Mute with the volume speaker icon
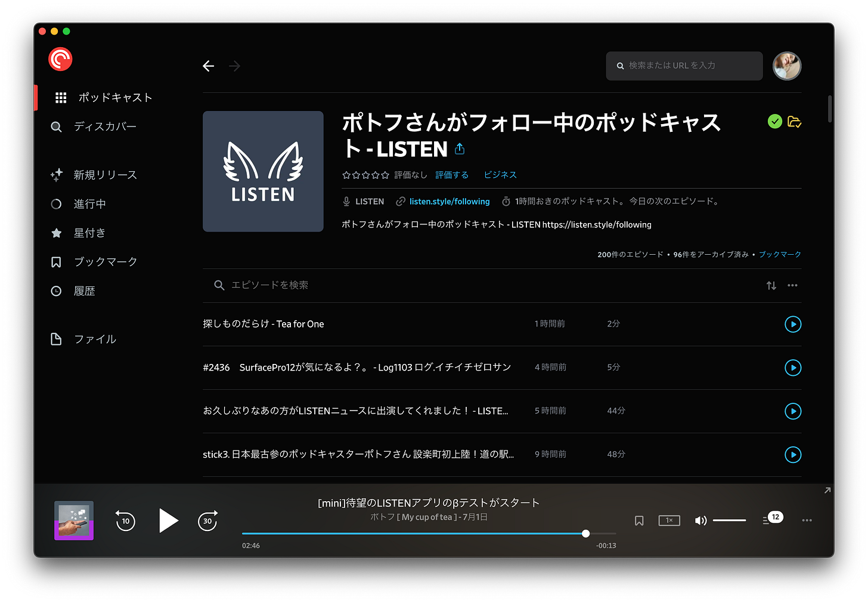Image resolution: width=868 pixels, height=602 pixels. [700, 521]
